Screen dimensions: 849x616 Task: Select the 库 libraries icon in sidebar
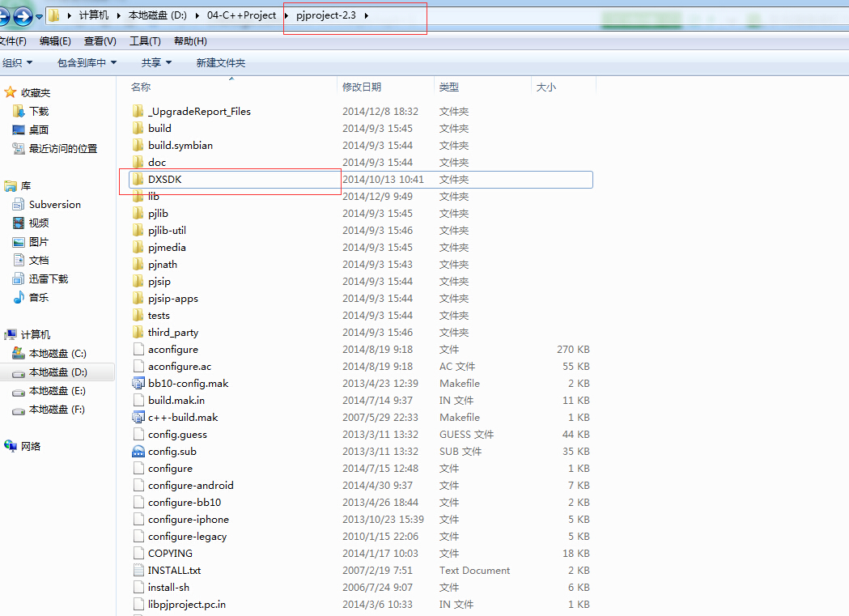click(11, 186)
